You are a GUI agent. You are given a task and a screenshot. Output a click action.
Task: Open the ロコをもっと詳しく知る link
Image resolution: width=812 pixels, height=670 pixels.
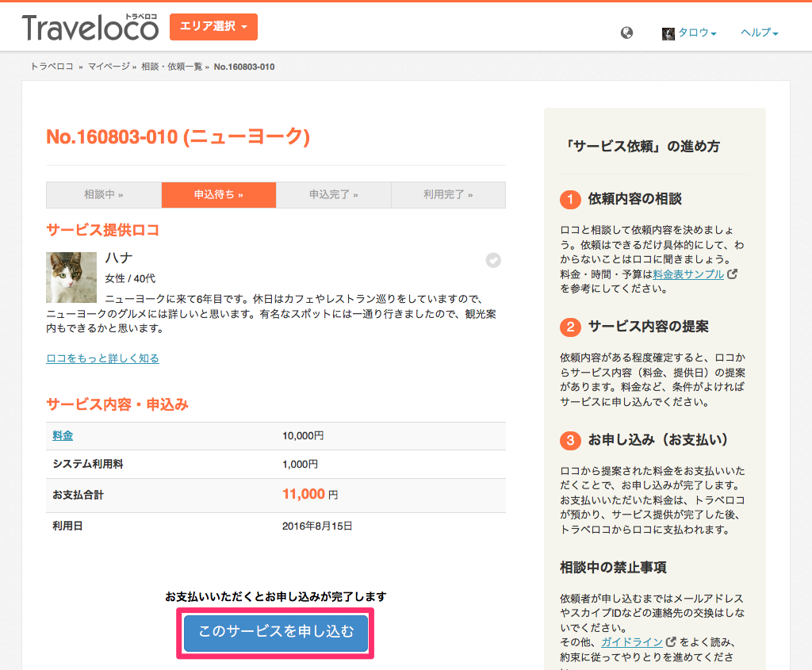coord(102,358)
